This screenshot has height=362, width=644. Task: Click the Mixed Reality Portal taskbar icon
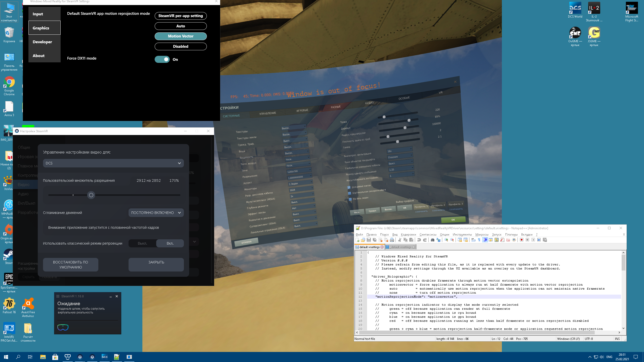pos(68,357)
